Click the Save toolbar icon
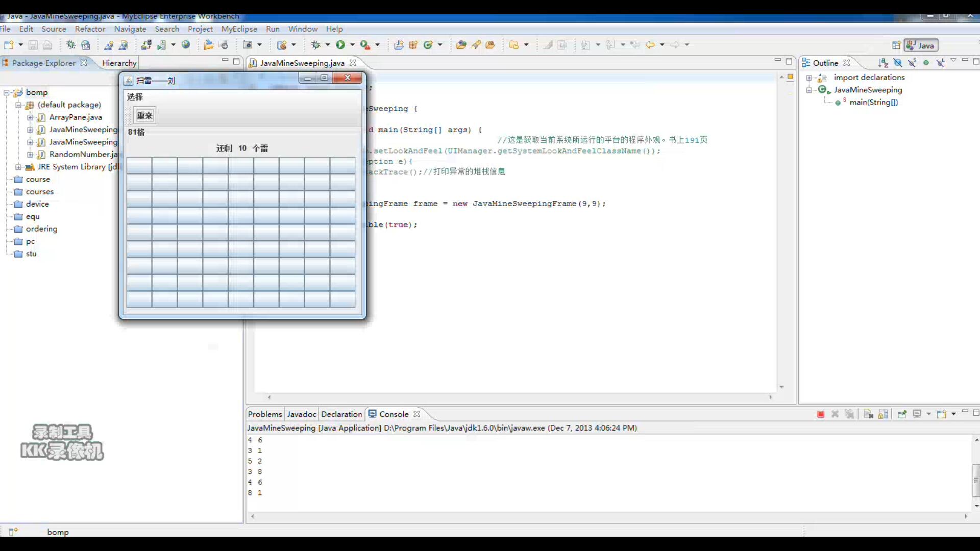 pos(33,45)
